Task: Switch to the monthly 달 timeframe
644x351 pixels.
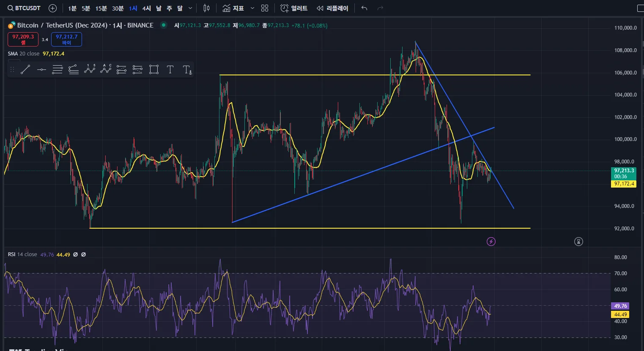Action: tap(180, 8)
